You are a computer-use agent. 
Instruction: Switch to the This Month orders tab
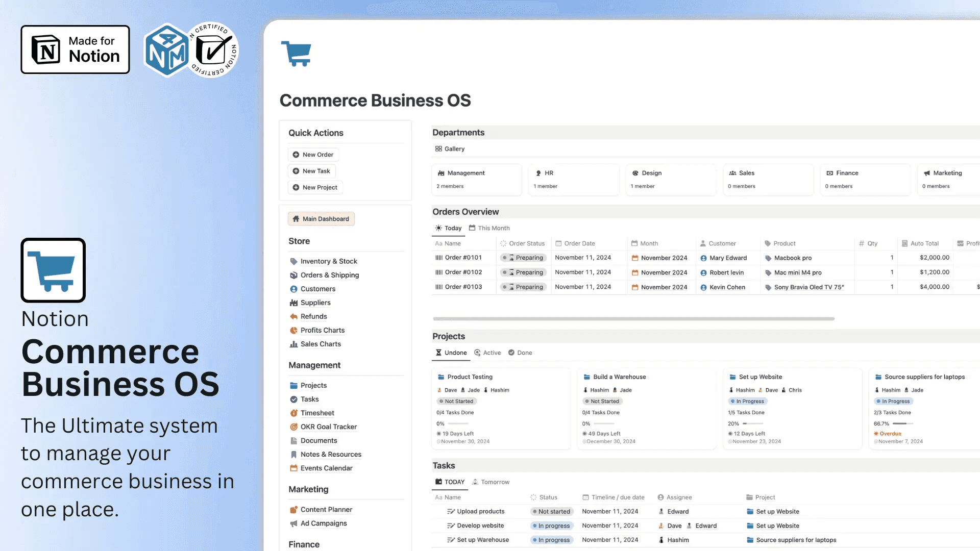(489, 228)
